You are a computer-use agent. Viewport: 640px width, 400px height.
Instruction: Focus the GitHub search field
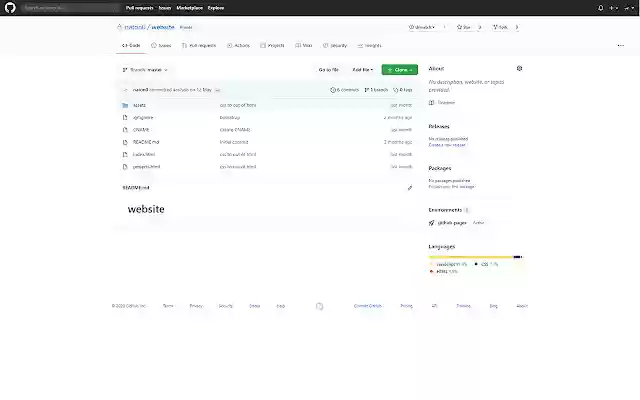(69, 8)
